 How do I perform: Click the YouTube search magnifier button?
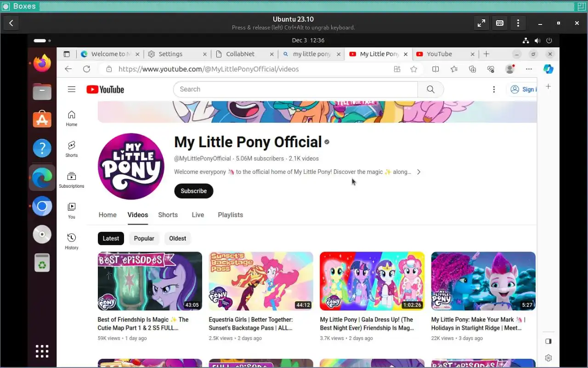click(x=430, y=89)
